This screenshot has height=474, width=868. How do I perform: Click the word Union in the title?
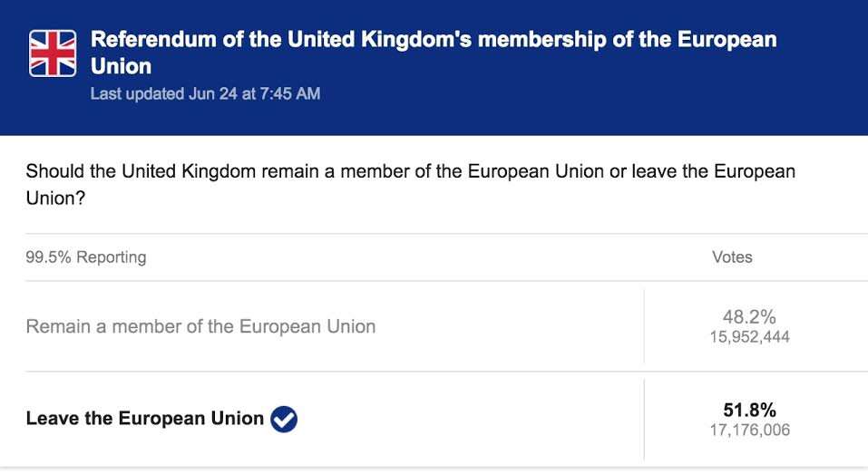click(121, 67)
